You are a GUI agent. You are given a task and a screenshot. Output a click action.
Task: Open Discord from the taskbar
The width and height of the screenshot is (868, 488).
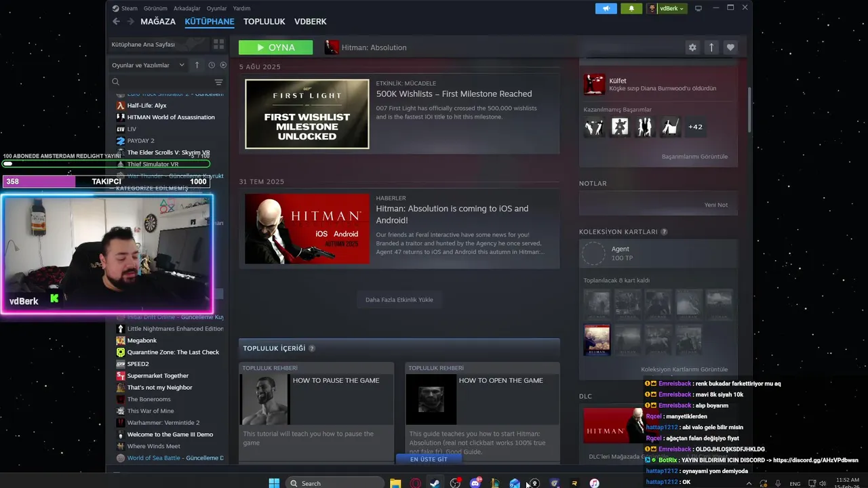point(475,483)
